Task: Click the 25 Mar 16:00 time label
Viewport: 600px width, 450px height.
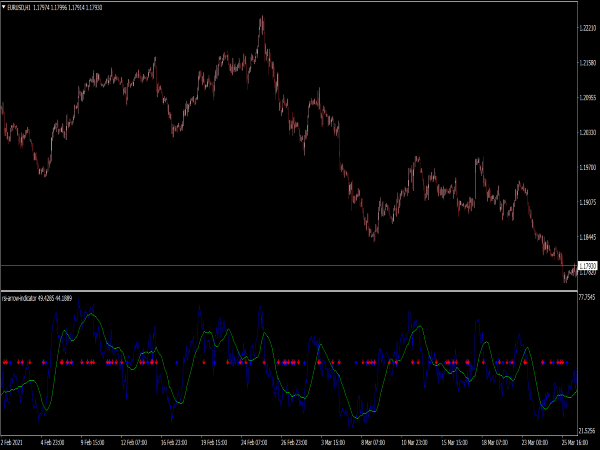Action: coord(575,443)
